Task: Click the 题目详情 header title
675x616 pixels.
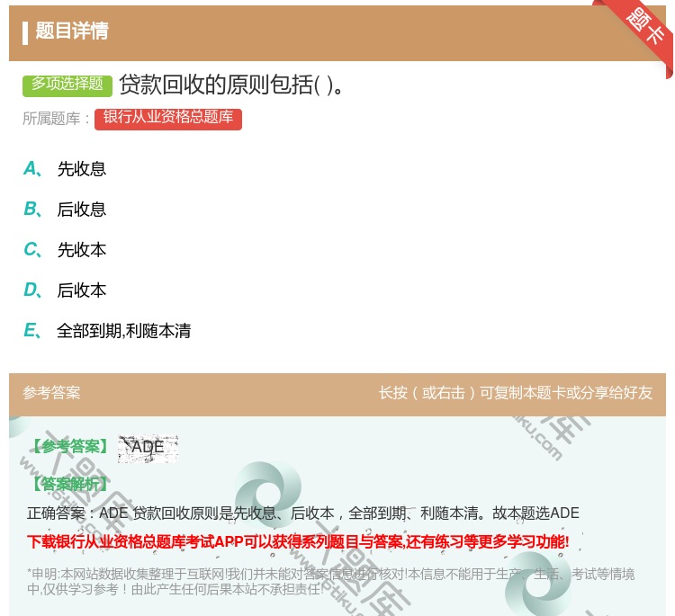Action: pyautogui.click(x=71, y=31)
